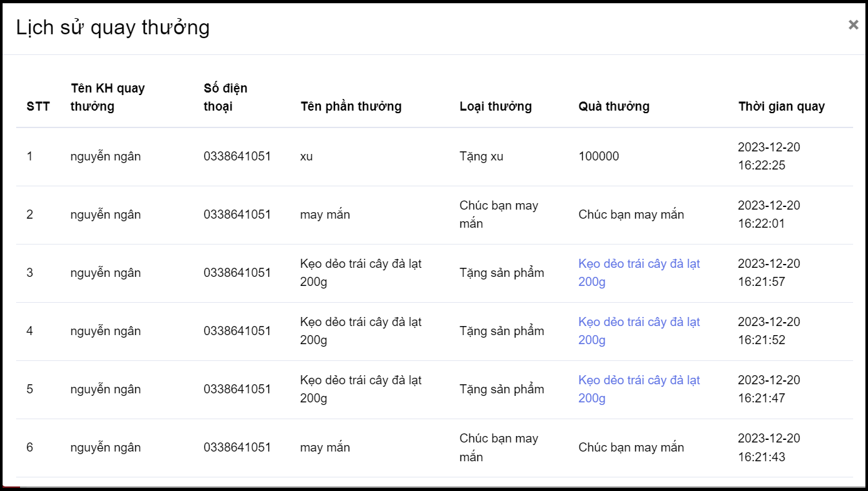Viewport: 868px width, 491px height.
Task: Click the Lịch sử quay thưởng dialog title
Action: pyautogui.click(x=113, y=28)
